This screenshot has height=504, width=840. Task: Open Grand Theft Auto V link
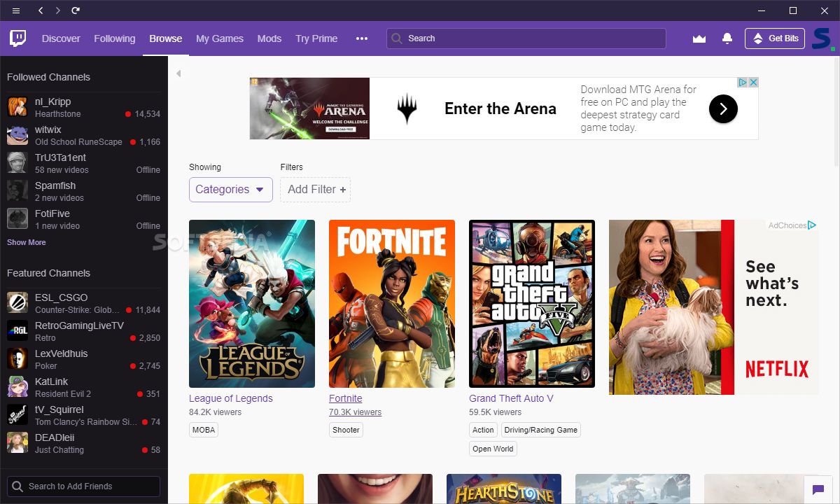511,398
